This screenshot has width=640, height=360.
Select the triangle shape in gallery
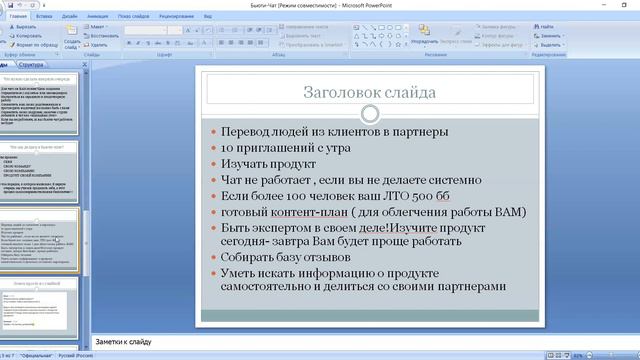coord(357,36)
